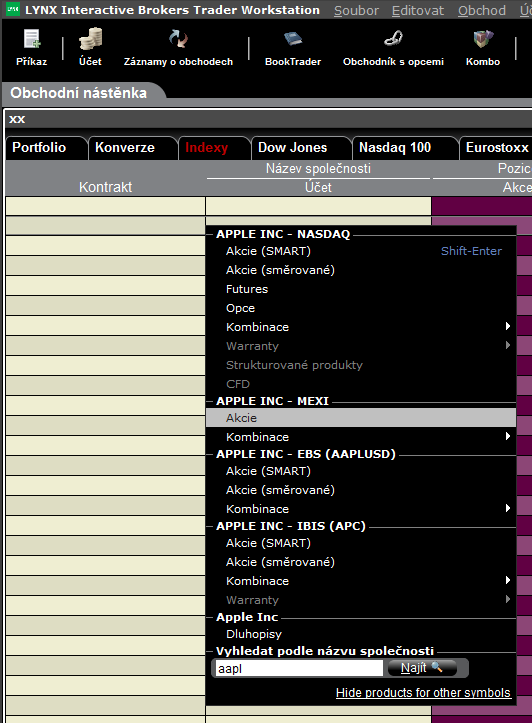The image size is (532, 723).
Task: Open the Obchod menu
Action: point(482,10)
